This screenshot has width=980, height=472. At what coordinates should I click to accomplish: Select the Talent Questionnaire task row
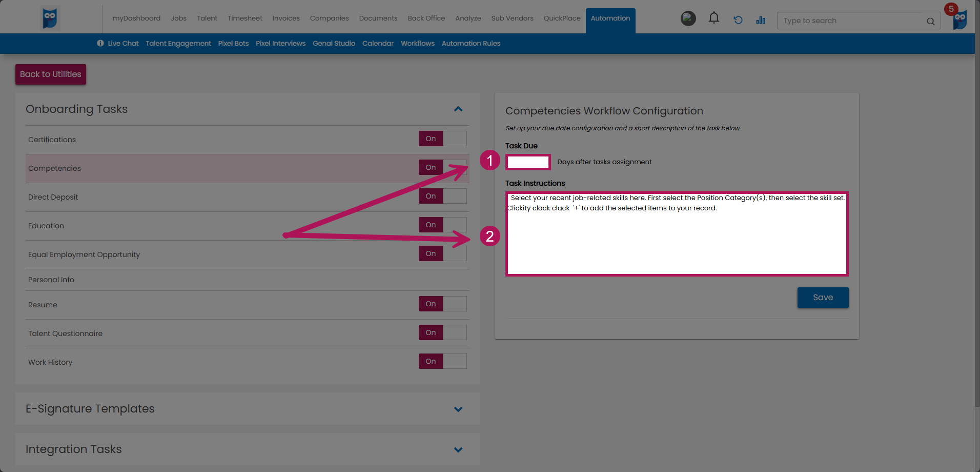point(247,333)
